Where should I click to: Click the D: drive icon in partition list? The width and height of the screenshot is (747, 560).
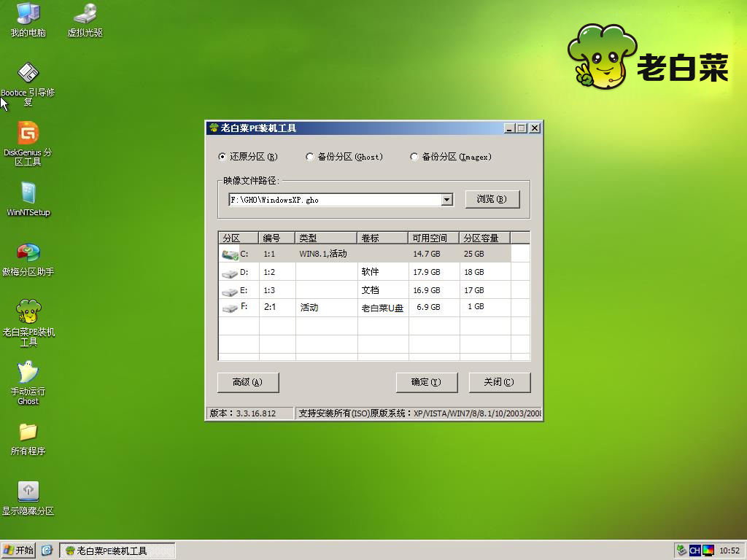pos(230,273)
